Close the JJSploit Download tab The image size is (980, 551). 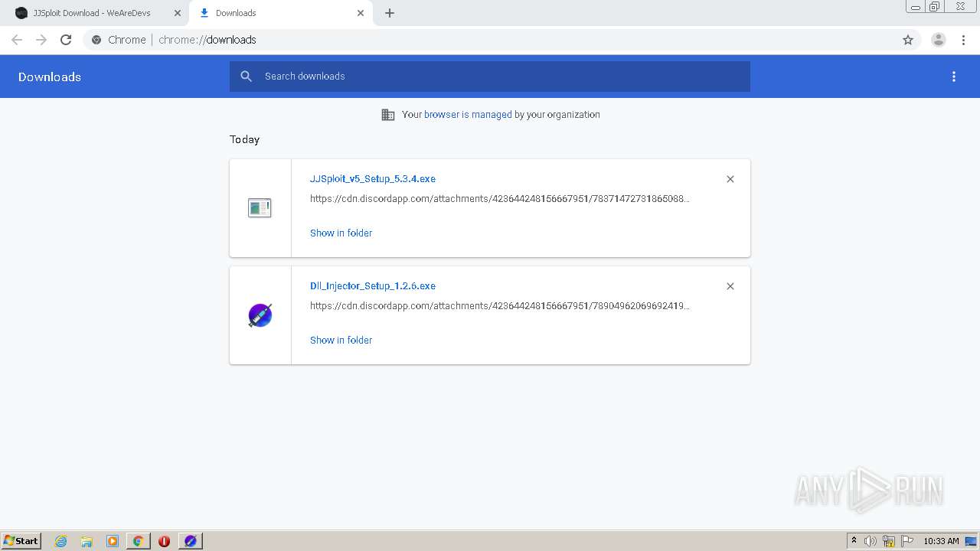point(178,13)
